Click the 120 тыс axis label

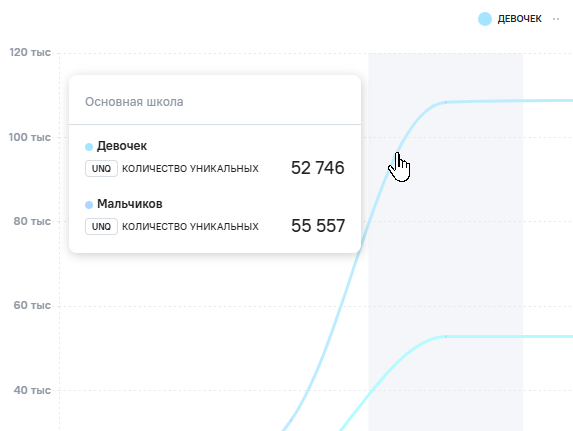(30, 52)
